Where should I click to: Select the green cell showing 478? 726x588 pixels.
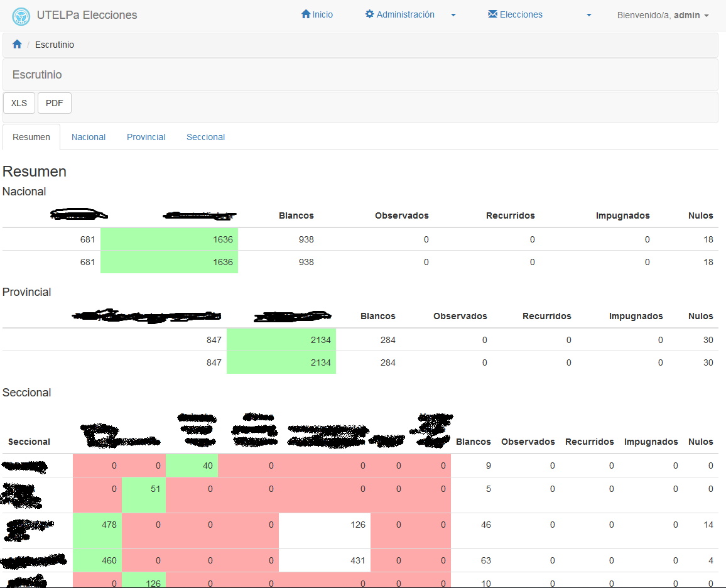[x=97, y=525]
